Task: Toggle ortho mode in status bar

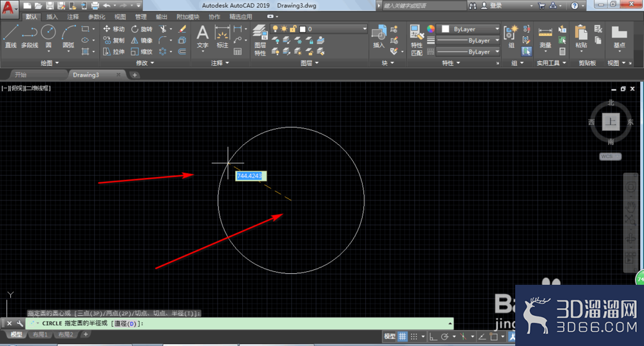Action: pos(433,336)
